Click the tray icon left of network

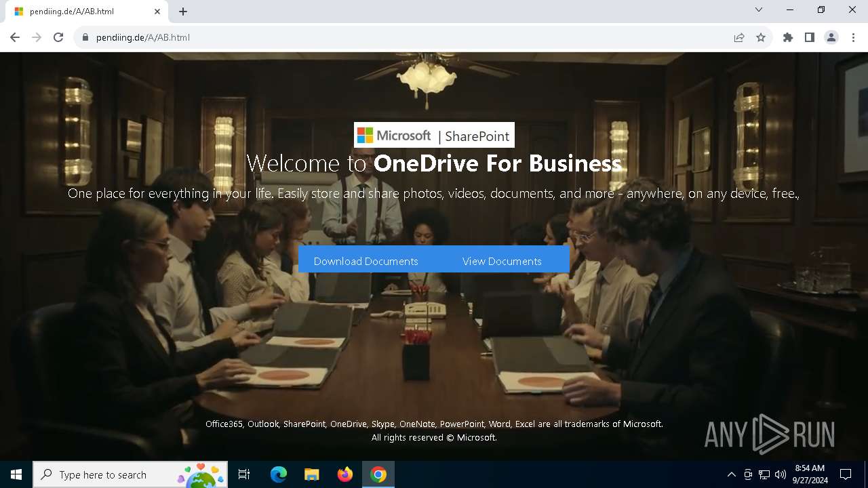(x=748, y=474)
